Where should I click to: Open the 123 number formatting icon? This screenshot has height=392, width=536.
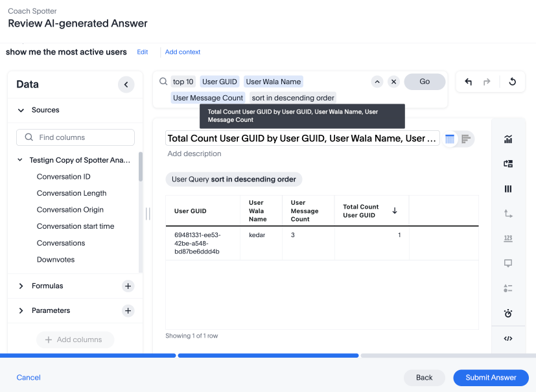pyautogui.click(x=508, y=238)
